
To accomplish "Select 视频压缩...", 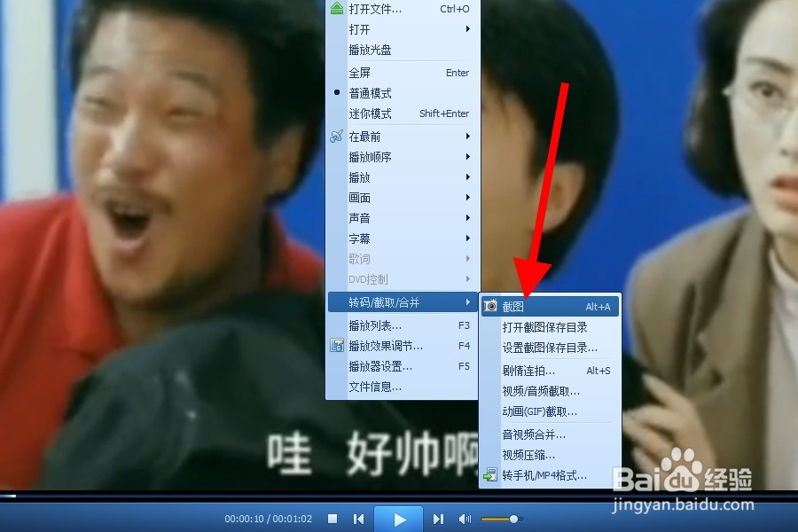I will pyautogui.click(x=550, y=455).
